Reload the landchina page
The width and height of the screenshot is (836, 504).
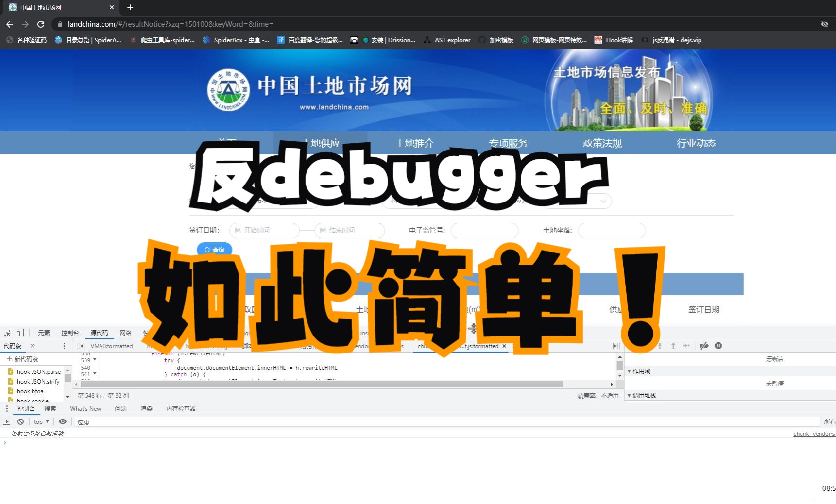tap(41, 24)
